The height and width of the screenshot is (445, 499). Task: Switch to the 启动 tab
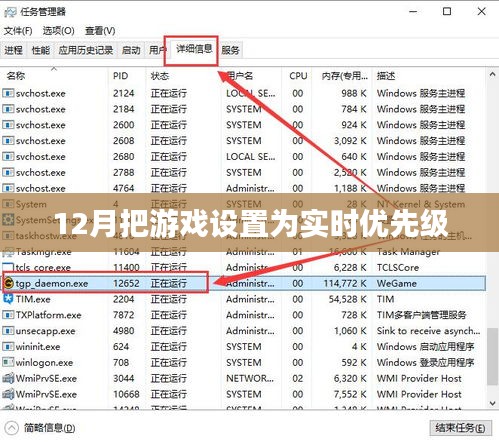(131, 50)
